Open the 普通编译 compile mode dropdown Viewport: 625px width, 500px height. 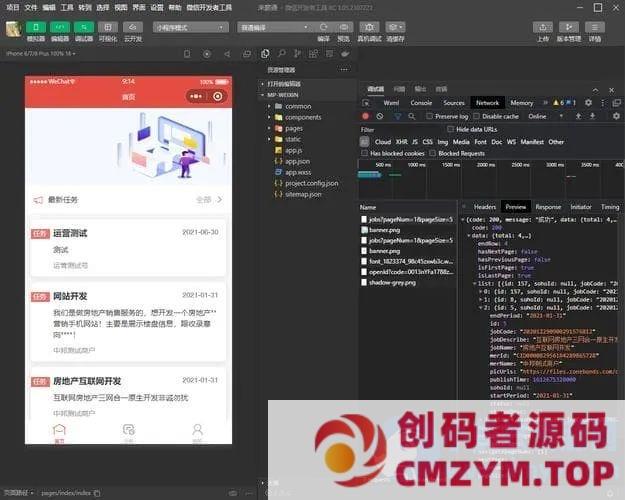[275, 27]
